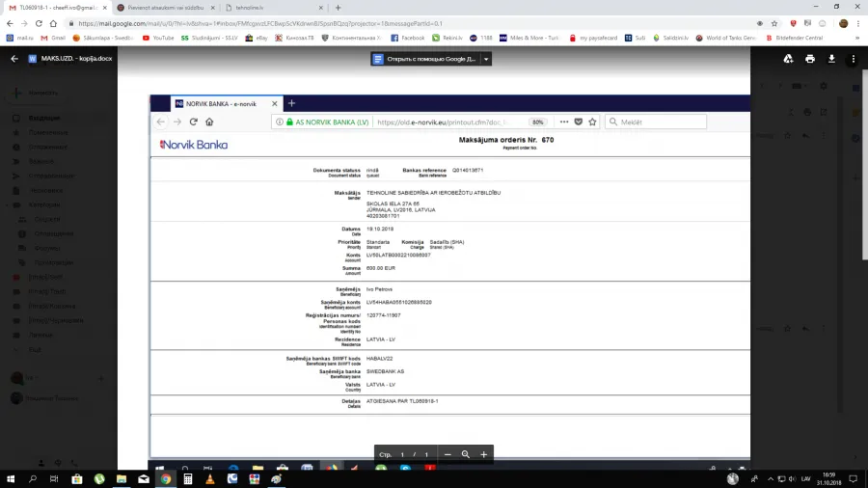868x488 pixels.
Task: Open the gray round extension icon
Action: click(823, 24)
